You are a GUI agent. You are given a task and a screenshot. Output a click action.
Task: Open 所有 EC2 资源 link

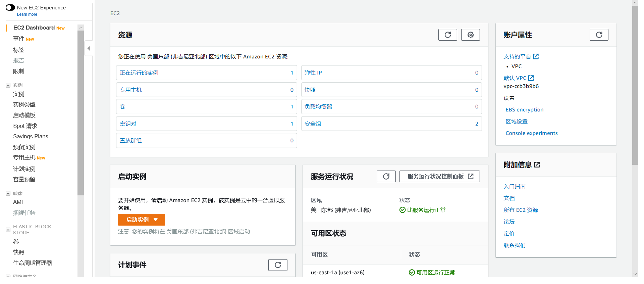tap(521, 210)
